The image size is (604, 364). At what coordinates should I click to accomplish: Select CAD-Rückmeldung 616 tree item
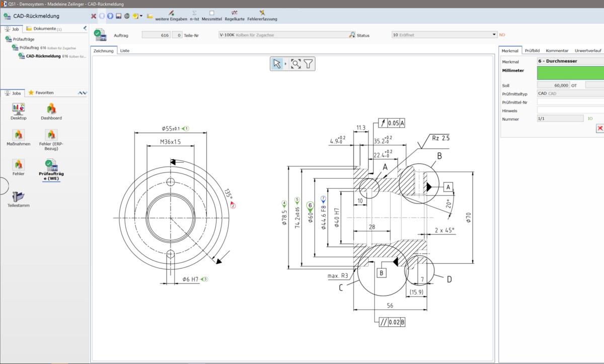52,56
